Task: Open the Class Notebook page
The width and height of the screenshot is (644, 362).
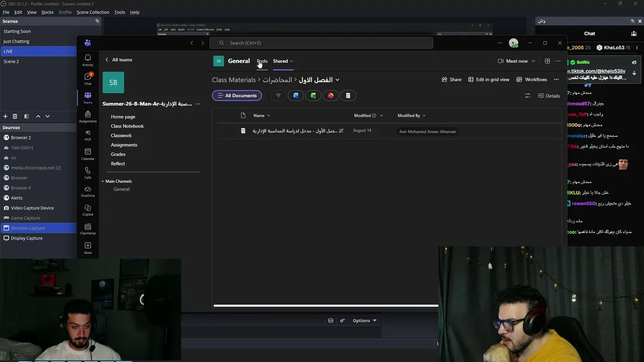Action: tap(127, 126)
